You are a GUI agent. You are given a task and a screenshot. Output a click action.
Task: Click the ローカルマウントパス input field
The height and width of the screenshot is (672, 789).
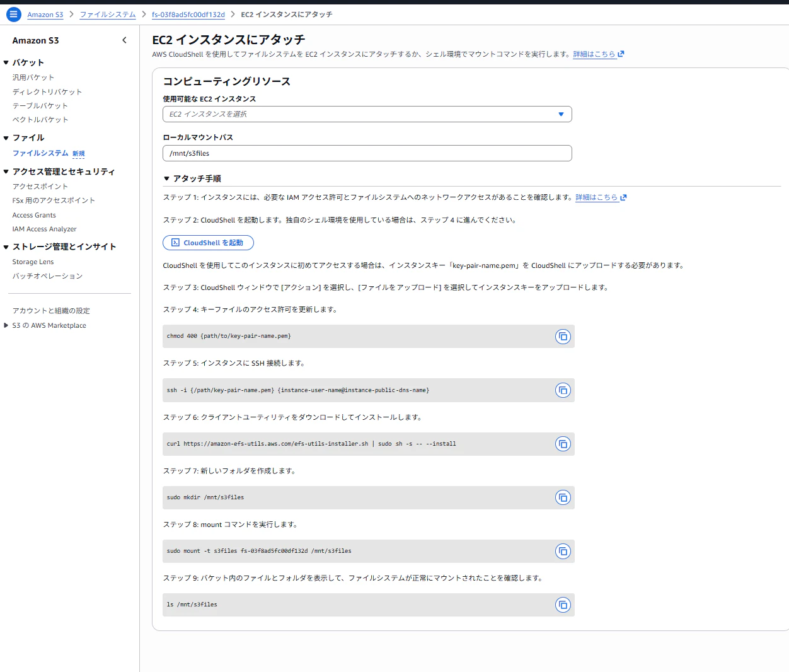point(367,153)
